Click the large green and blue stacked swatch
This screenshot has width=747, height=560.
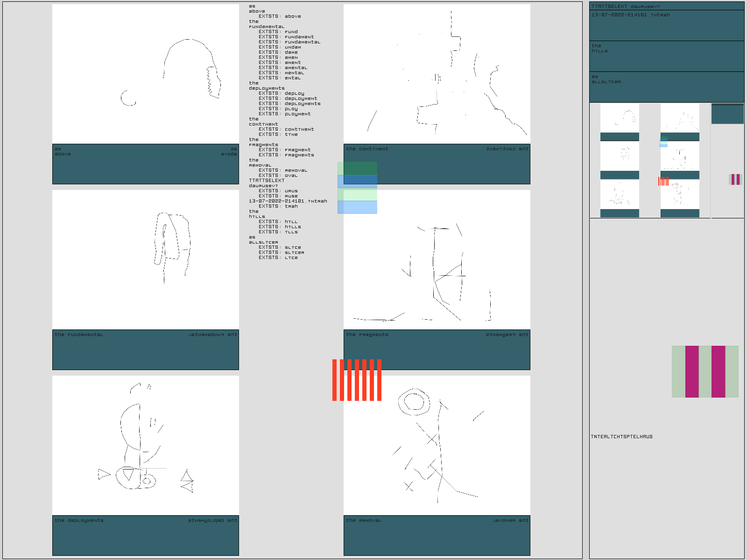(x=357, y=188)
